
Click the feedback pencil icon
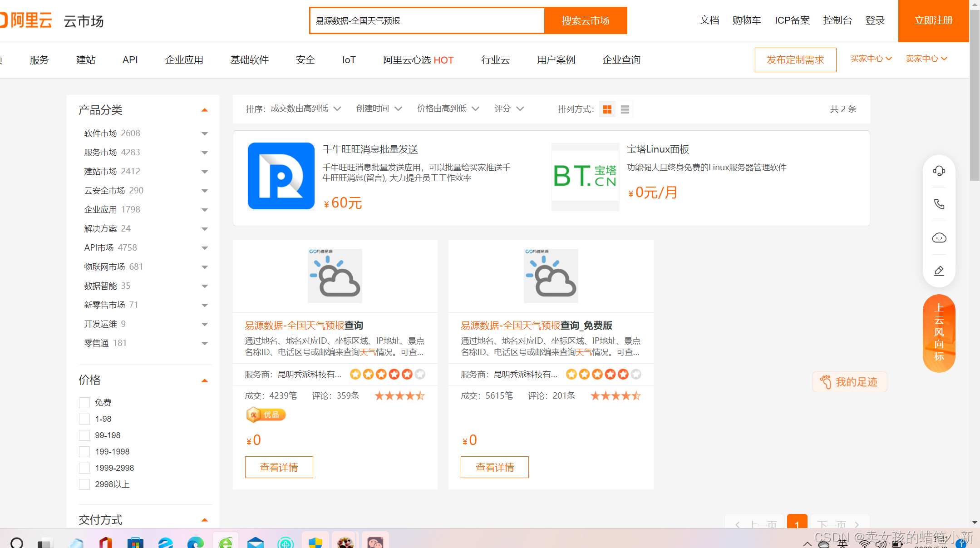tap(939, 271)
